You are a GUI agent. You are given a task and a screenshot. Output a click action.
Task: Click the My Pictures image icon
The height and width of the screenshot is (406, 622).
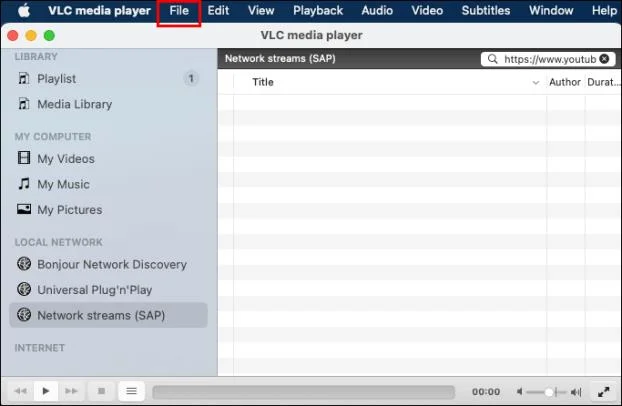click(x=24, y=209)
